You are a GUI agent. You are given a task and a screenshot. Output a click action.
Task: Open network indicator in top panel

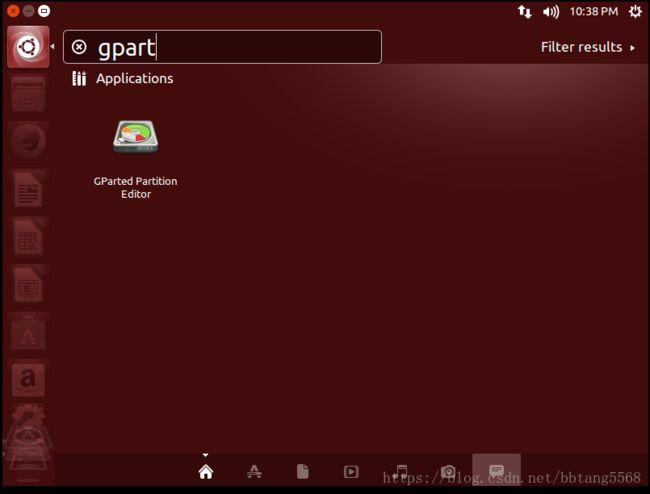524,12
